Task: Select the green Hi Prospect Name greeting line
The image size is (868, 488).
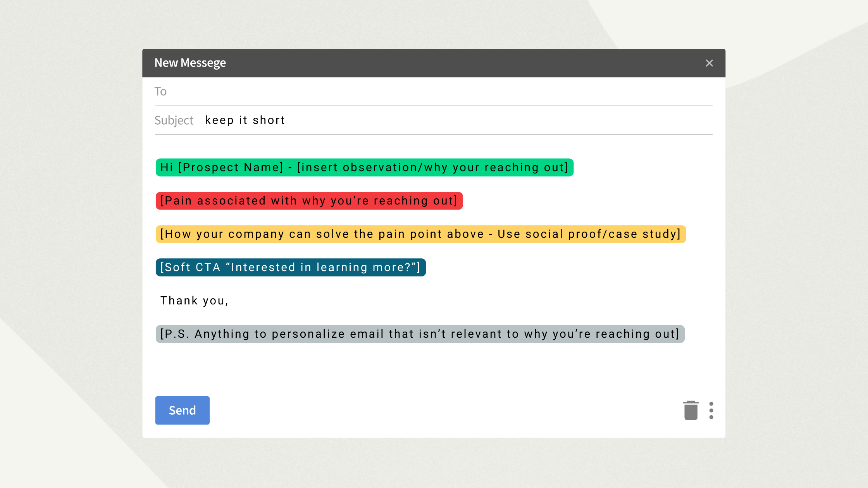Action: point(364,167)
